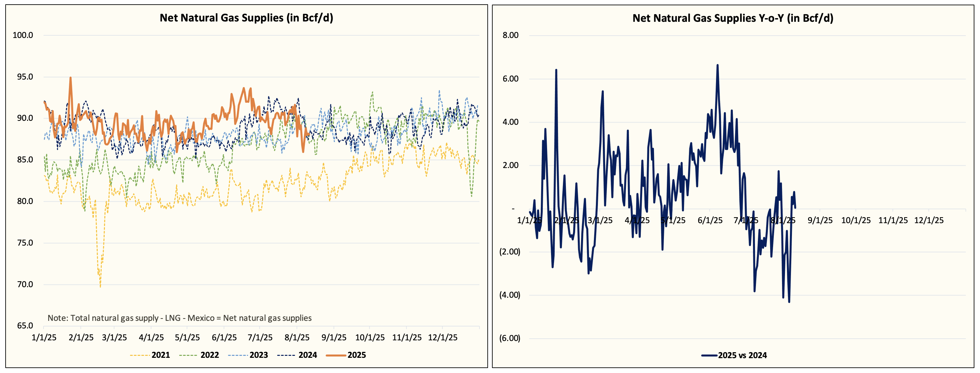Select 'Net Natural Gas Supplies (in Bcf/d)' title
Viewport: 980px width, 373px height.
coord(246,18)
